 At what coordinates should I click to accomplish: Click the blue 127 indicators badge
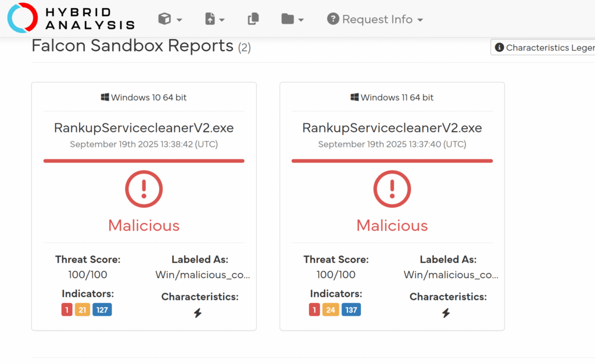pos(102,310)
